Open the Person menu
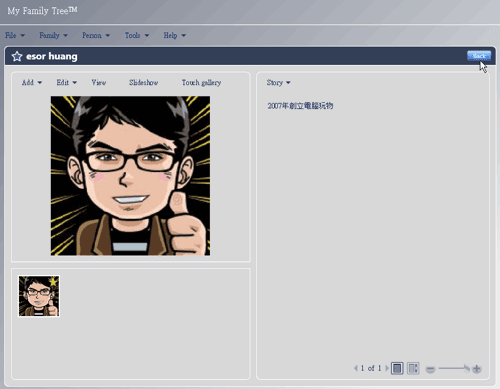Viewport: 500px width, 389px height. coord(96,35)
